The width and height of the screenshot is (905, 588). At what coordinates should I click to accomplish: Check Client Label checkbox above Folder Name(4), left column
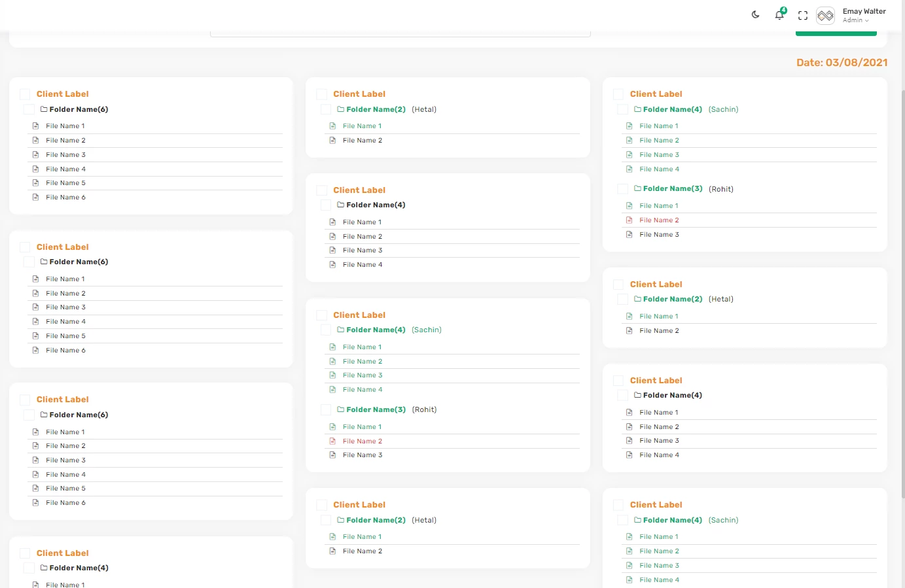[25, 553]
